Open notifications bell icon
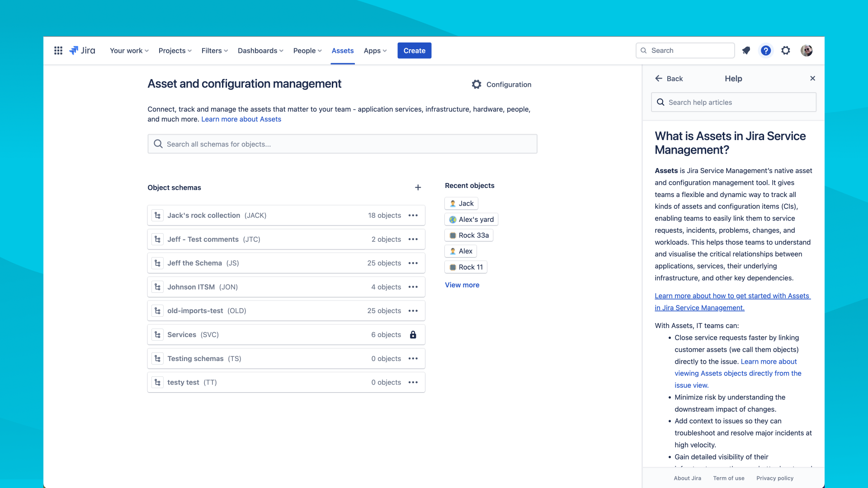Screen dimensions: 868x488 [x=746, y=51]
